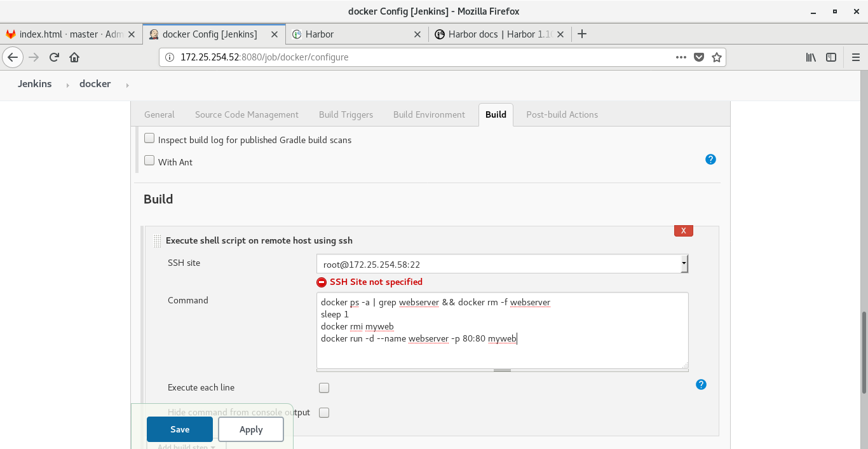The image size is (868, 449).
Task: Expand the docker breadcrumb arrow
Action: click(x=127, y=85)
